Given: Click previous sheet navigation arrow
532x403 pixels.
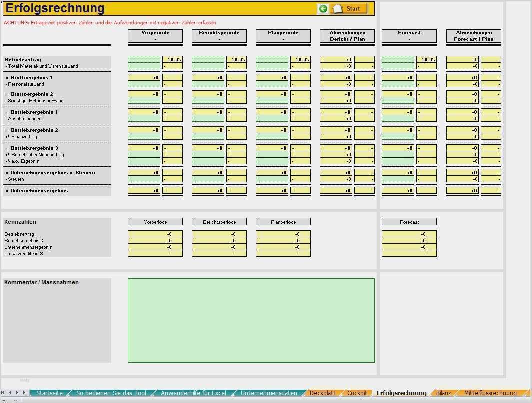Looking at the screenshot, I should tap(10, 393).
